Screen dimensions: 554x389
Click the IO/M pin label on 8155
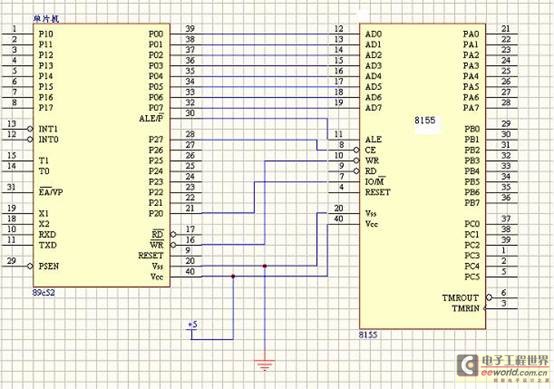pos(375,182)
